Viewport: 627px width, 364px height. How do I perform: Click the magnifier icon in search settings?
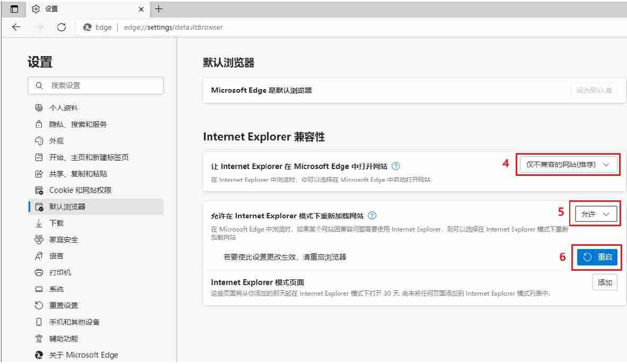(x=39, y=85)
